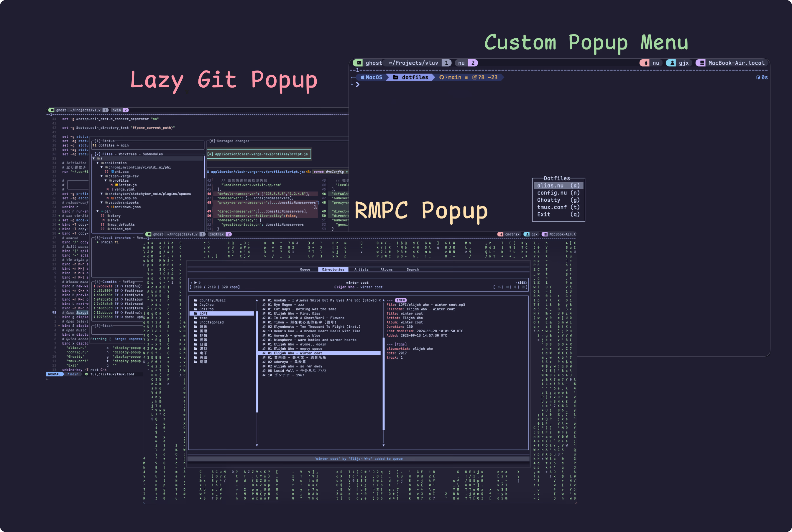Viewport: 792px width, 532px height.
Task: Click the GitHub icon next to main branch
Action: [441, 77]
